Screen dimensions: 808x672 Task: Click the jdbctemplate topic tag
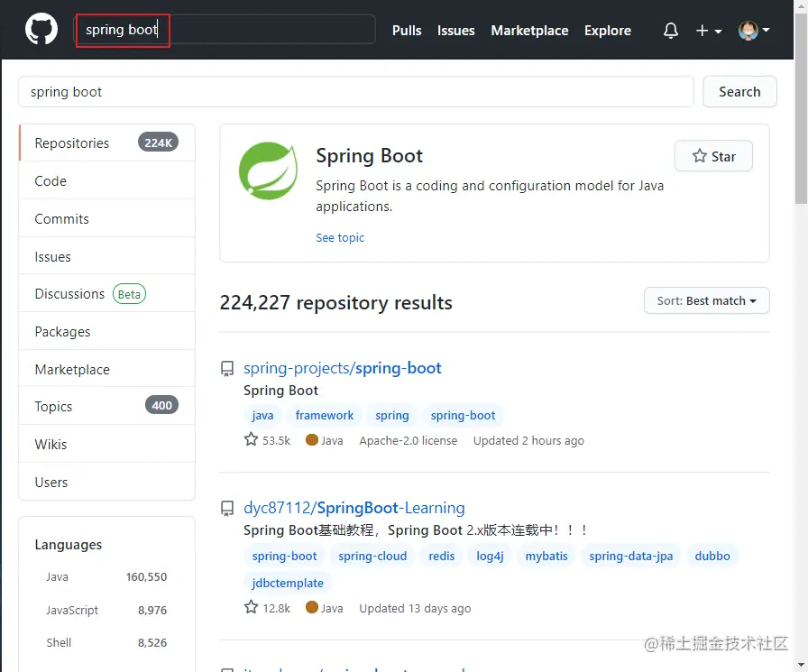pos(288,583)
